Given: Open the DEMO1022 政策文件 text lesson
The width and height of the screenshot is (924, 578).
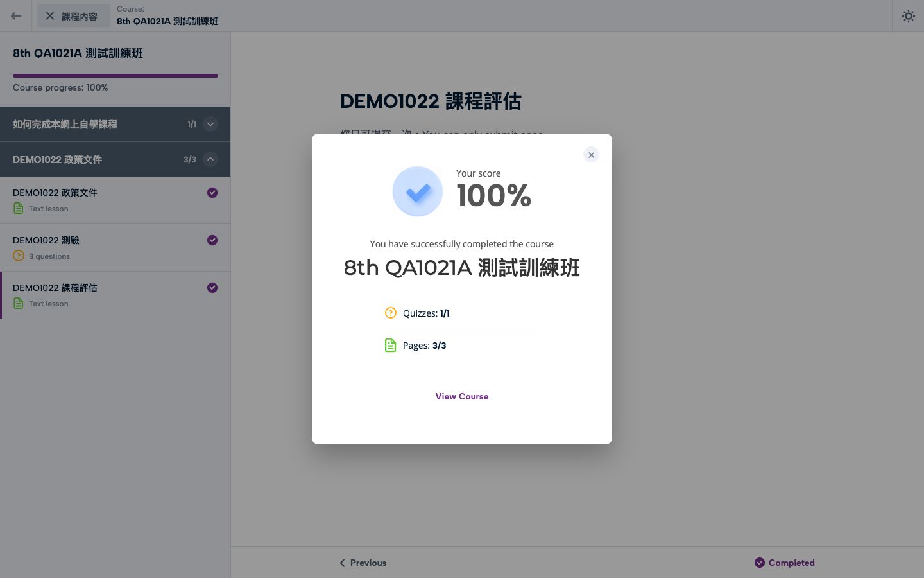Looking at the screenshot, I should (x=116, y=200).
